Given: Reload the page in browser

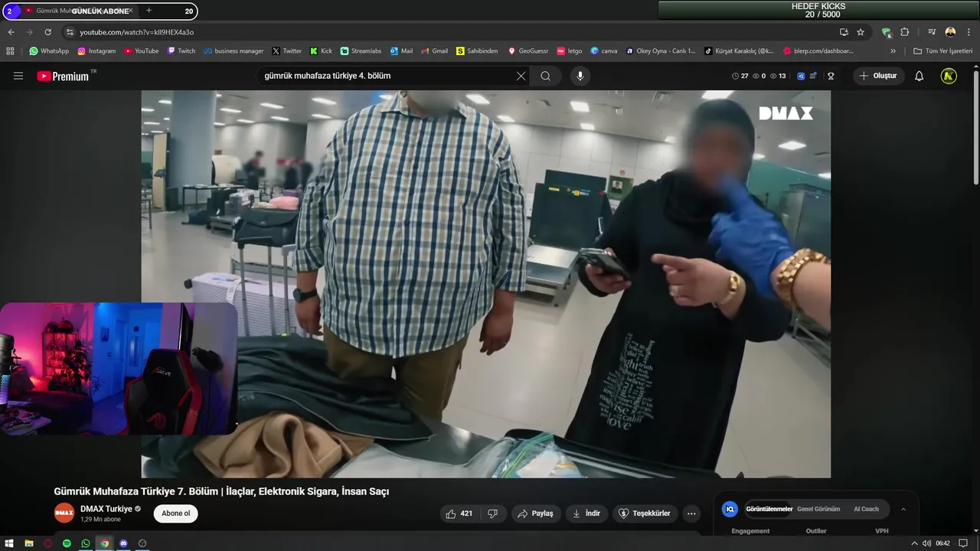Looking at the screenshot, I should coord(47,32).
